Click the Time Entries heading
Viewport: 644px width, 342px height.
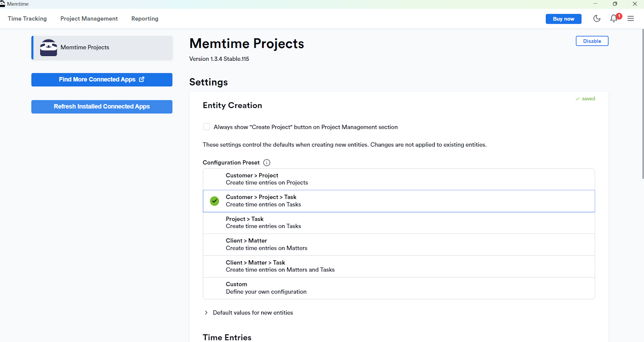click(x=227, y=338)
